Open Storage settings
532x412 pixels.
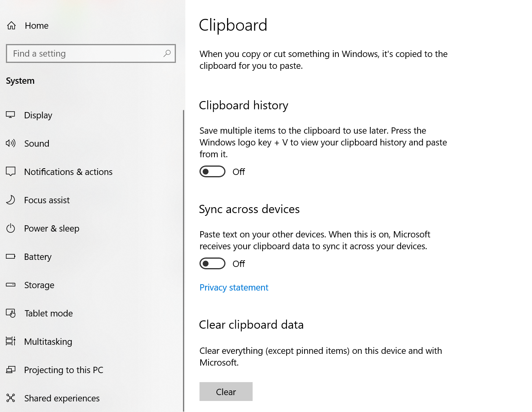coord(39,285)
